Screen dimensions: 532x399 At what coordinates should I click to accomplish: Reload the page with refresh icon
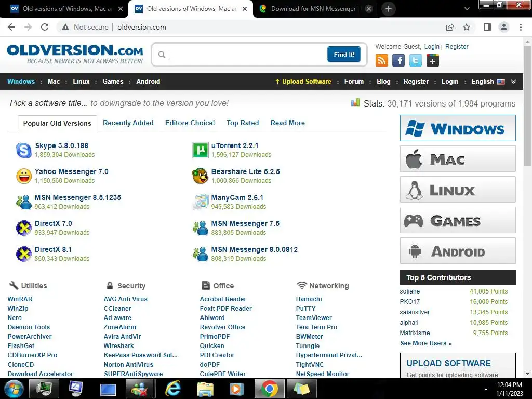coord(45,27)
